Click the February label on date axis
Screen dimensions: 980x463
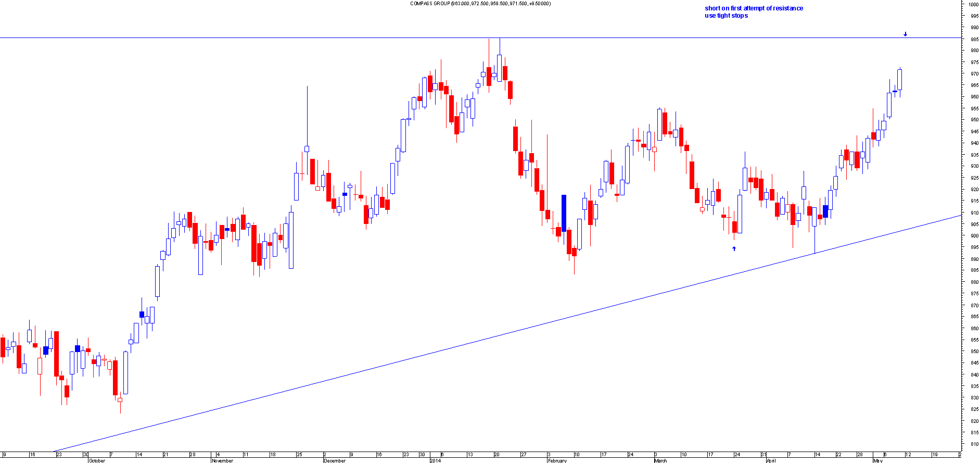(557, 460)
